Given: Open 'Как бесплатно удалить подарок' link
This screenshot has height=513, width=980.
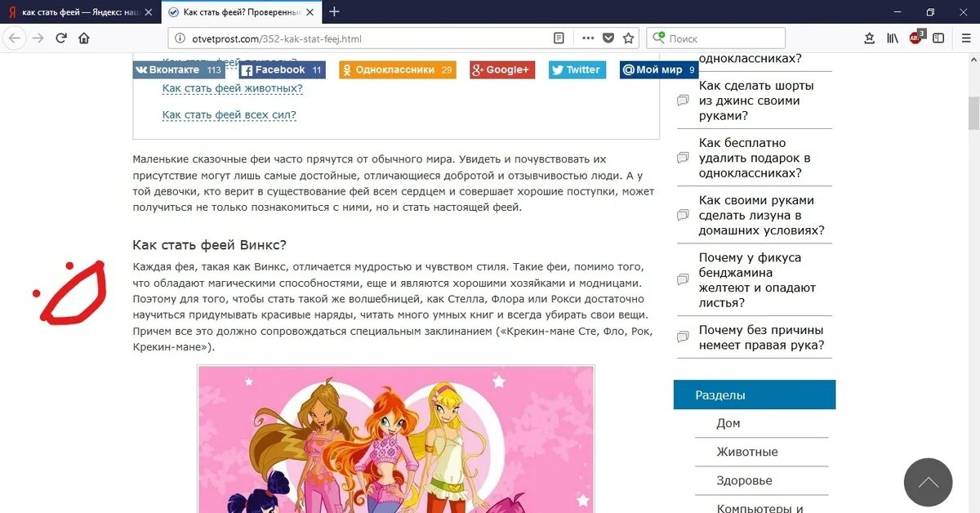Looking at the screenshot, I should [755, 158].
